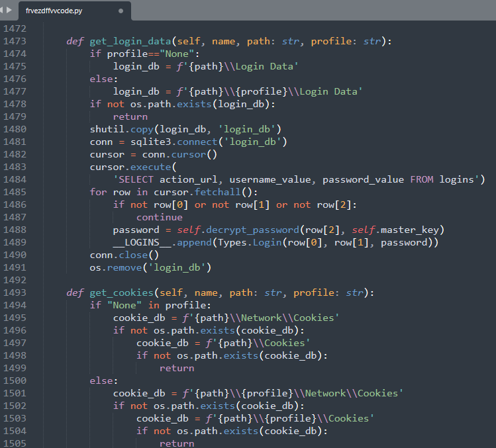Click the Network\\Cookies string on line 1495

point(287,318)
